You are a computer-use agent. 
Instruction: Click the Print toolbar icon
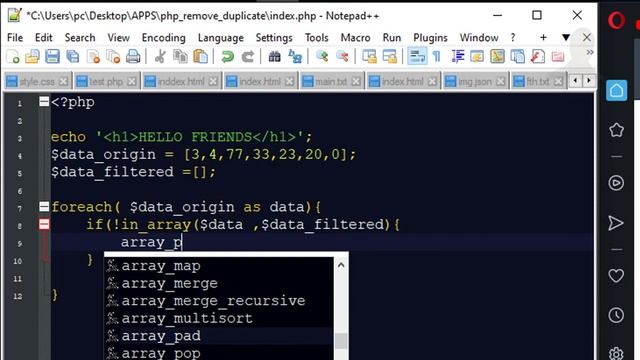pos(133,57)
